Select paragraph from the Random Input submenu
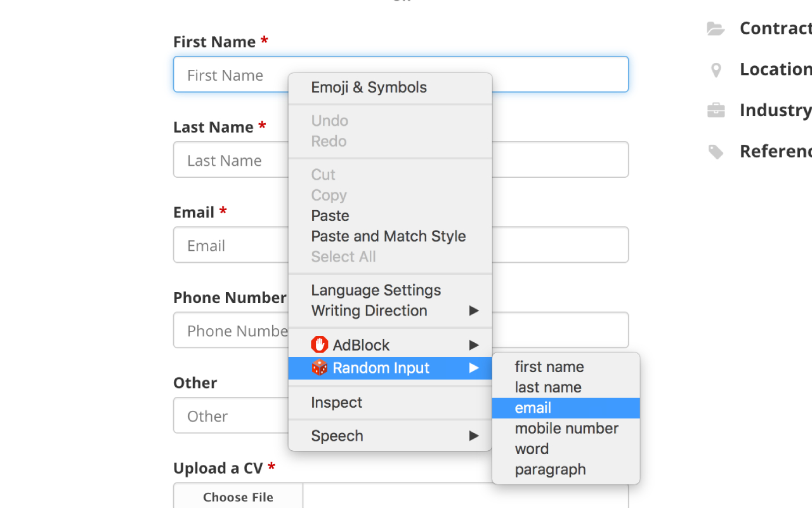This screenshot has height=508, width=812. (550, 469)
